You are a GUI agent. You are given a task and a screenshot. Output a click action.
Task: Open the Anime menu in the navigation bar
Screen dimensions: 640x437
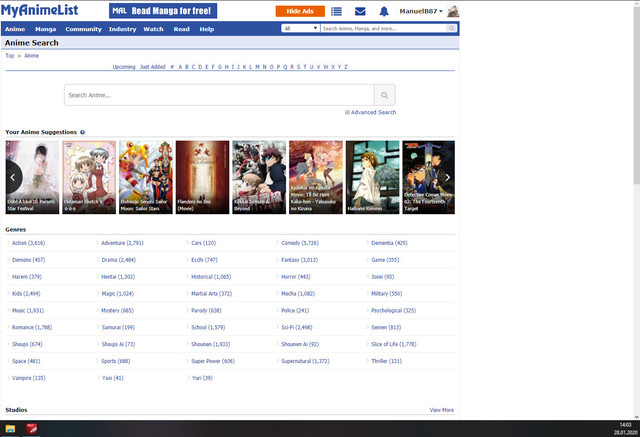[15, 29]
